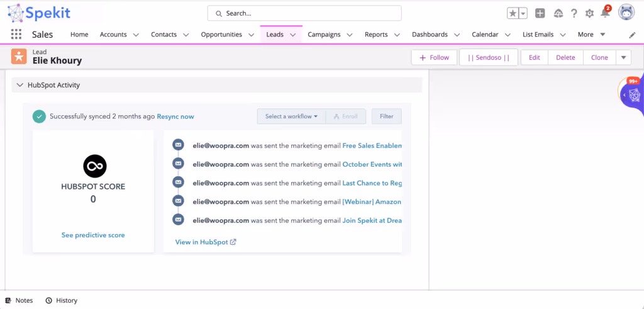The image size is (644, 309).
Task: Click the Notes icon in utility bar
Action: point(8,300)
